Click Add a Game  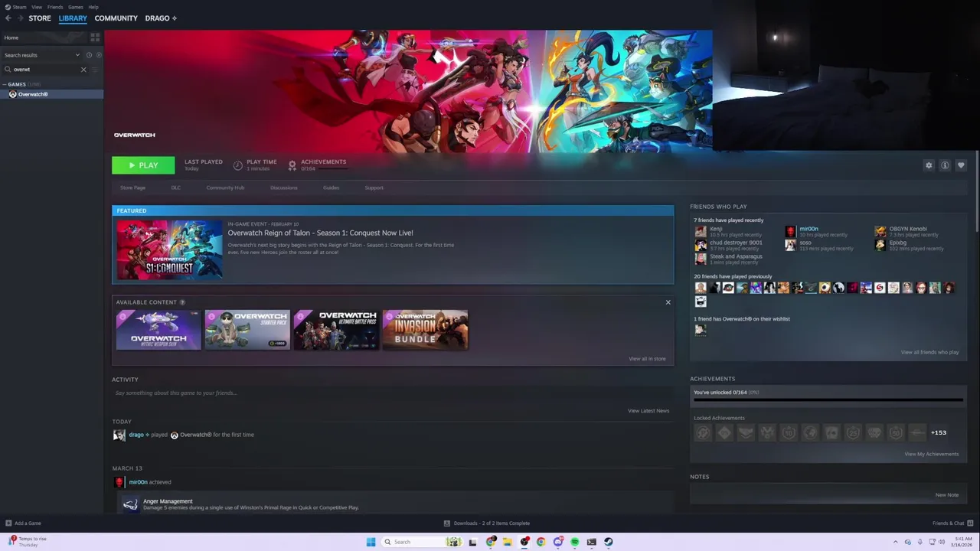(x=23, y=523)
